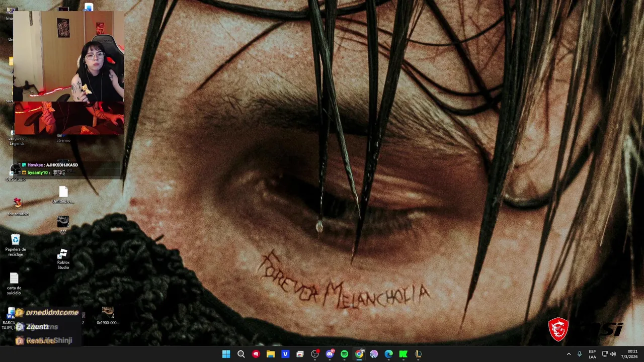Viewport: 644px width, 362px height.
Task: Open the round icon with red badge
Action: [x=315, y=354]
